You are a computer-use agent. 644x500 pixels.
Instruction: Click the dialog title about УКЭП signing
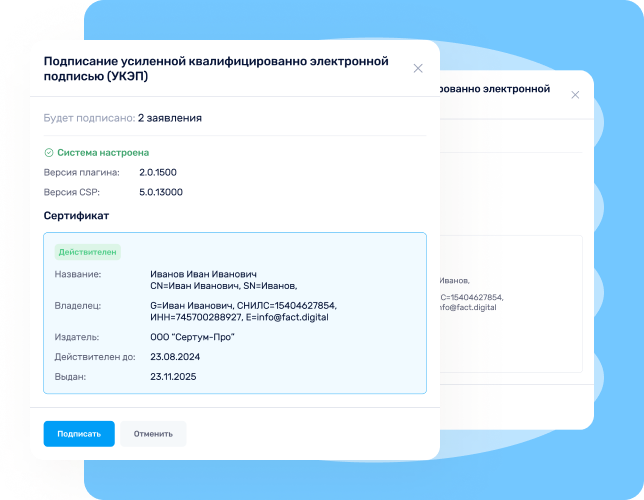215,68
